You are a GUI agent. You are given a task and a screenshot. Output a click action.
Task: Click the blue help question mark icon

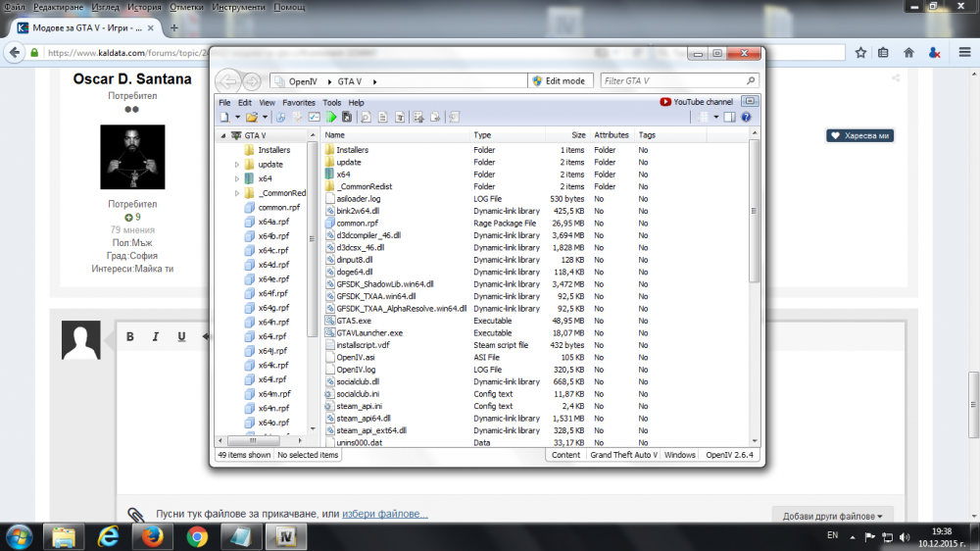tap(746, 117)
